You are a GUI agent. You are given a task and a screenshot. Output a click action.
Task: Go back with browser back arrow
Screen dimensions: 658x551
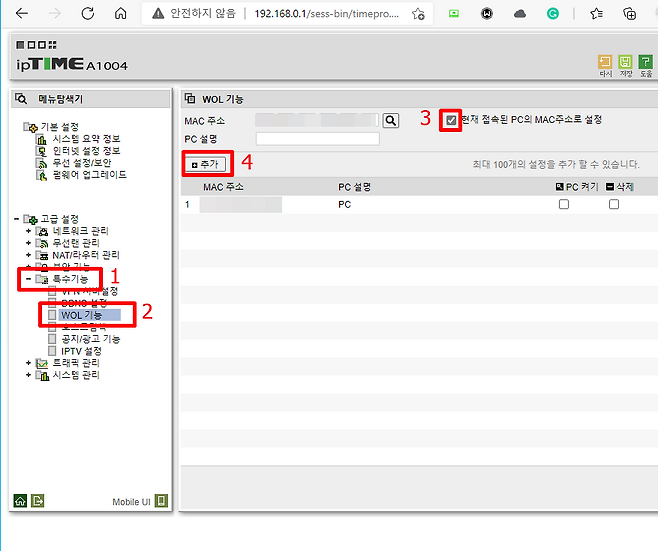tap(22, 13)
